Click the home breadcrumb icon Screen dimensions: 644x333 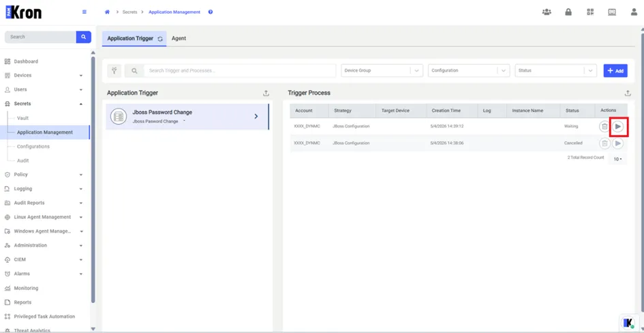tap(107, 12)
